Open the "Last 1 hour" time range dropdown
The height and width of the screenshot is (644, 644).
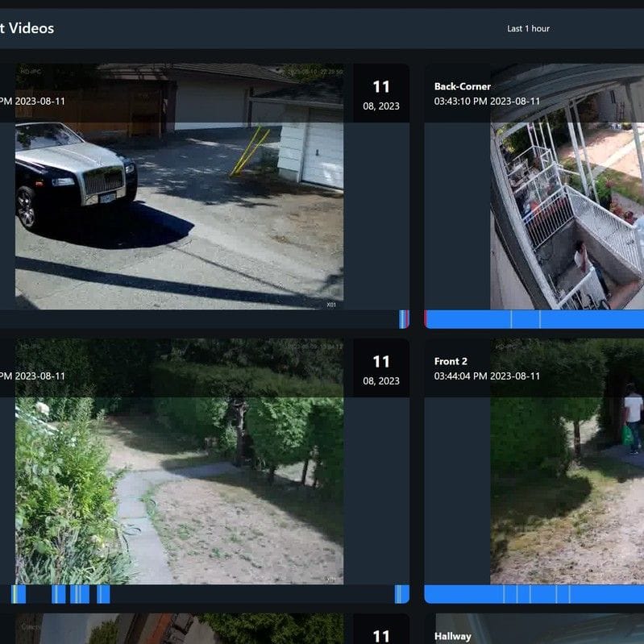[x=528, y=29]
